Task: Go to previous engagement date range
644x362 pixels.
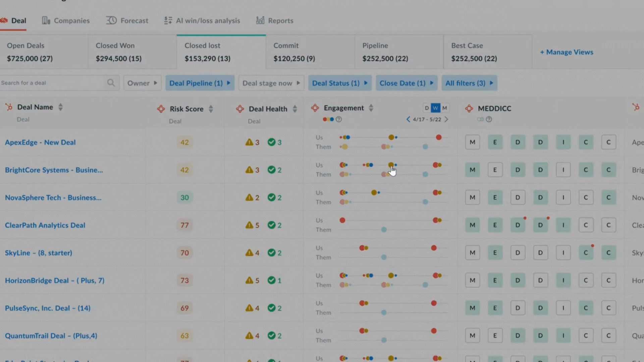Action: coord(408,119)
